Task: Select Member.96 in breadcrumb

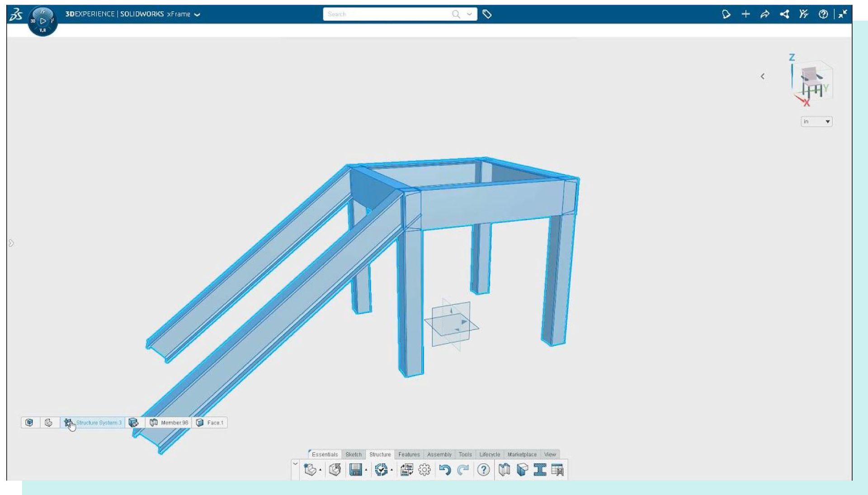Action: [169, 423]
